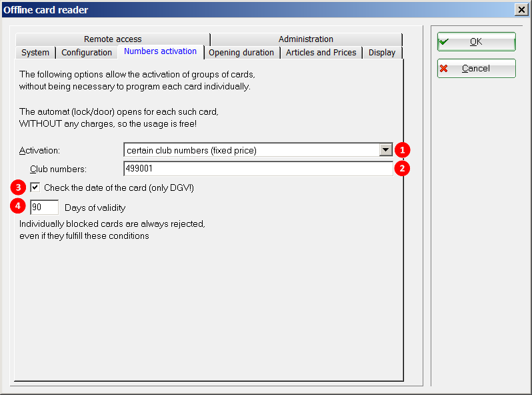Open the Remote access tab
This screenshot has width=532, height=395.
113,39
